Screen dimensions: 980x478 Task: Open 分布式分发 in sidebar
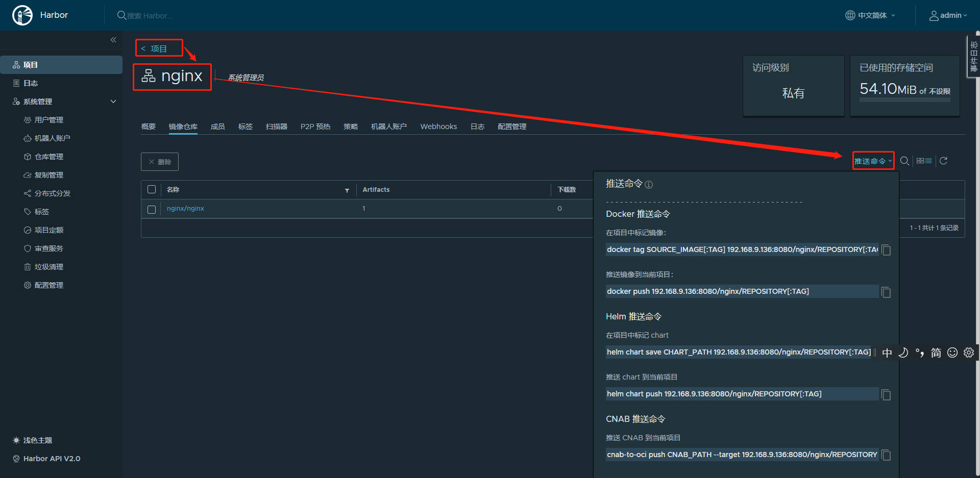[x=53, y=193]
